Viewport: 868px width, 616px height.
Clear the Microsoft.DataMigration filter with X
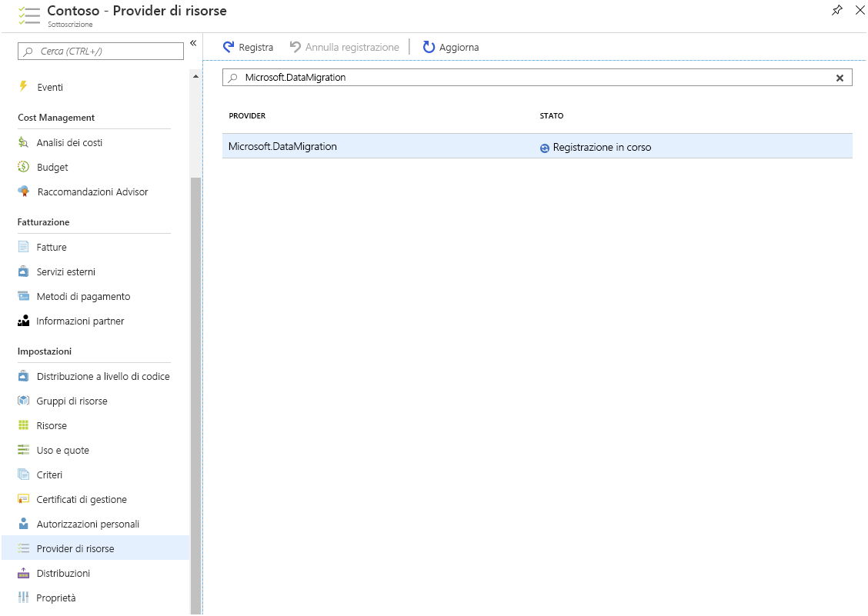(840, 78)
